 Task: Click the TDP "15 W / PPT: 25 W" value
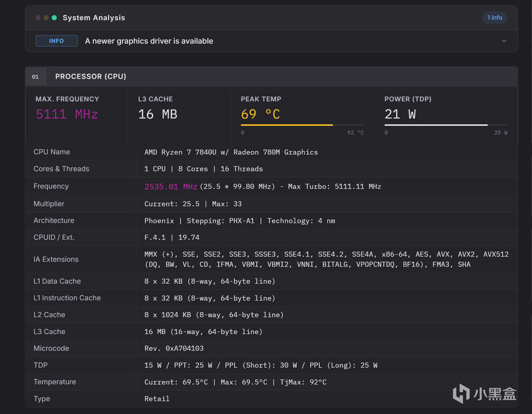pyautogui.click(x=261, y=365)
